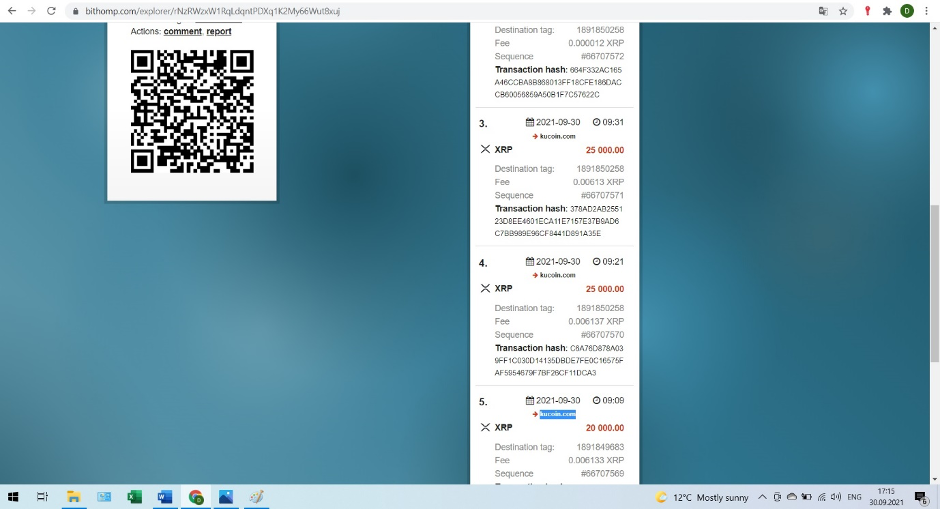Reload the bithomp explorer page

51,11
